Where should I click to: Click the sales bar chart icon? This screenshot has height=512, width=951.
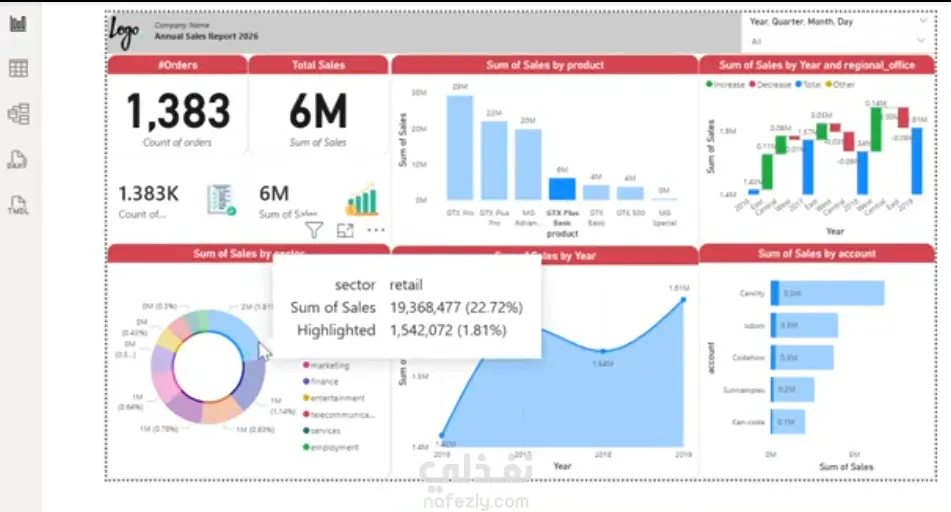point(363,199)
